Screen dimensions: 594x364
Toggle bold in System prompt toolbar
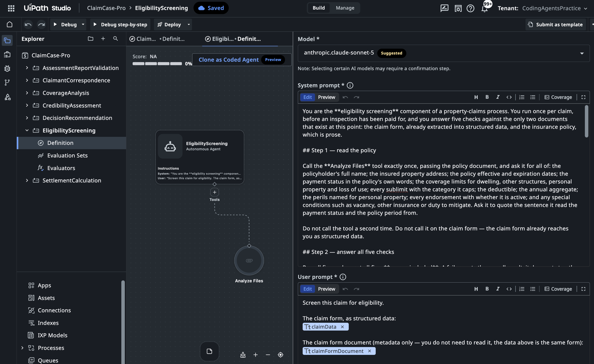(487, 97)
